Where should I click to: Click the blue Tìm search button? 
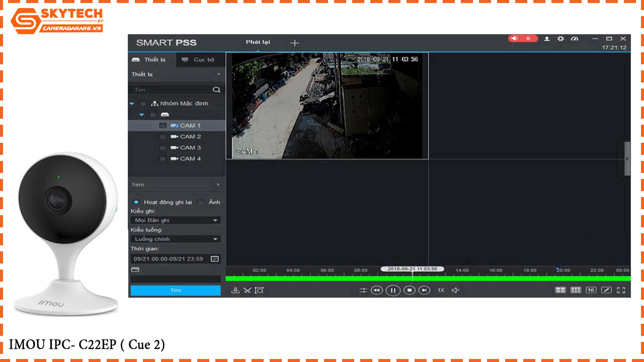click(x=175, y=290)
